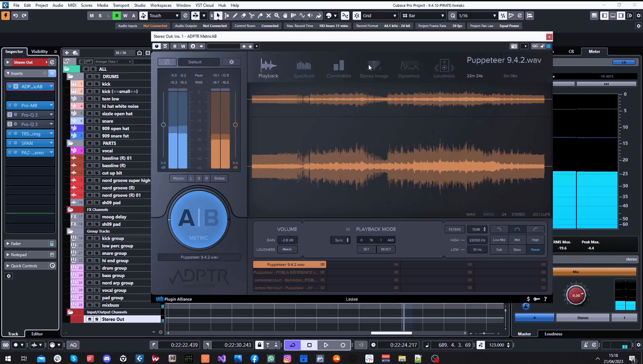Click the red control room volume knob
Viewport: 643px width, 364px height.
[576, 295]
